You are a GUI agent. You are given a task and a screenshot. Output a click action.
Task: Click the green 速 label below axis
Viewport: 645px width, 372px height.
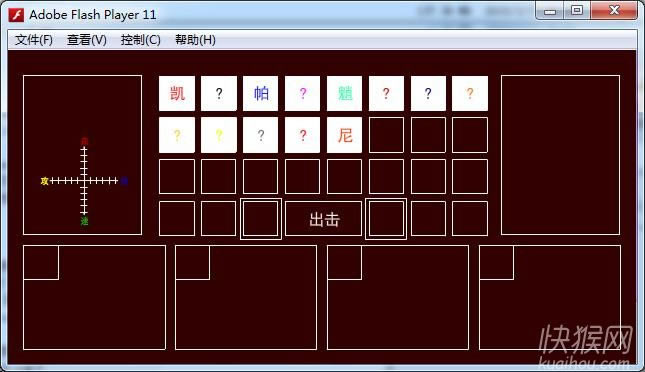(84, 221)
